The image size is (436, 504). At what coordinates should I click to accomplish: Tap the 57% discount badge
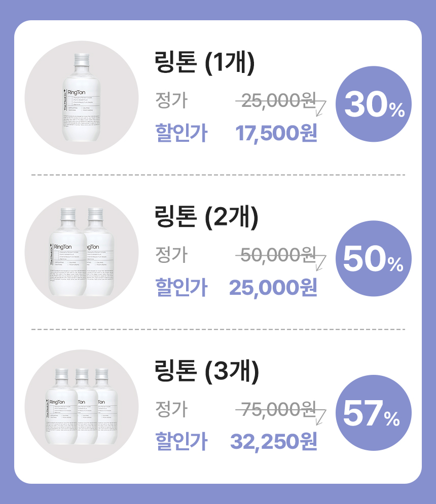pyautogui.click(x=373, y=414)
